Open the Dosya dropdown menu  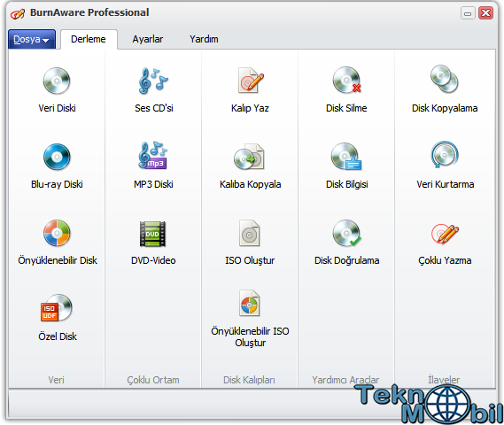coord(32,39)
